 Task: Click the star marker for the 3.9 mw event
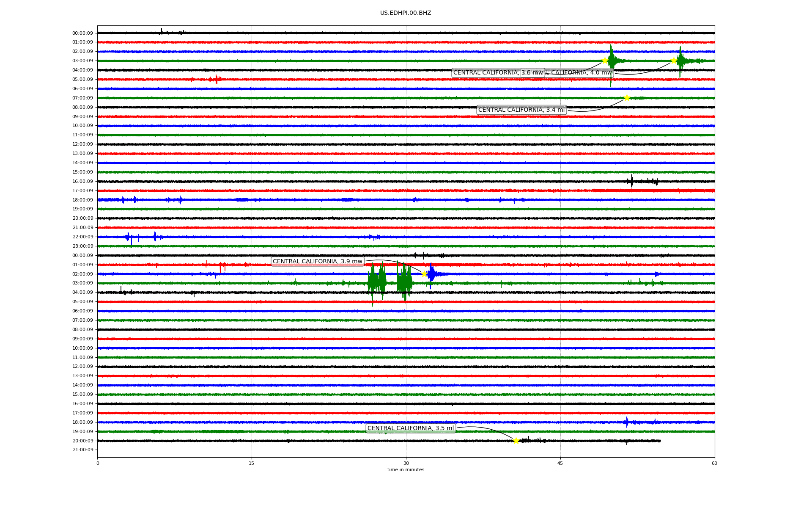click(x=424, y=274)
